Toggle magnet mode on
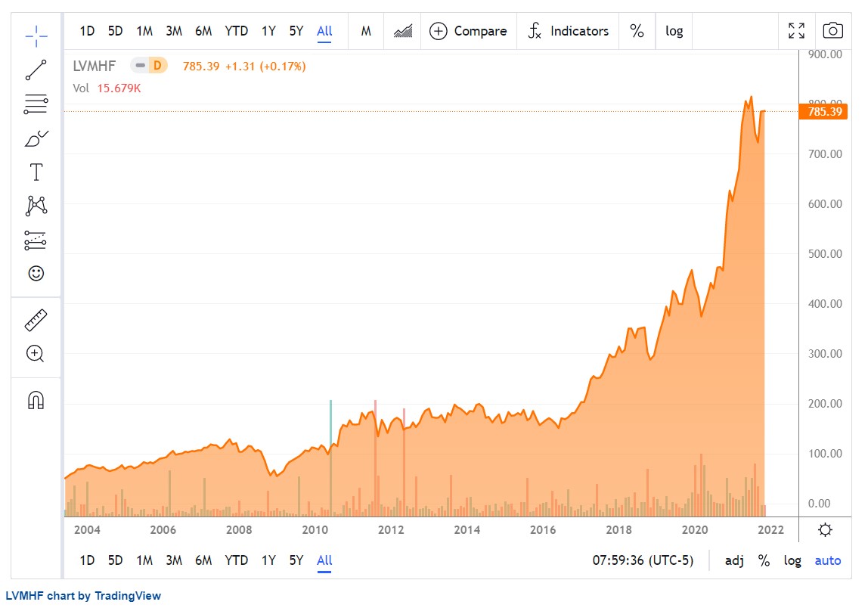The height and width of the screenshot is (608, 868). (x=36, y=400)
